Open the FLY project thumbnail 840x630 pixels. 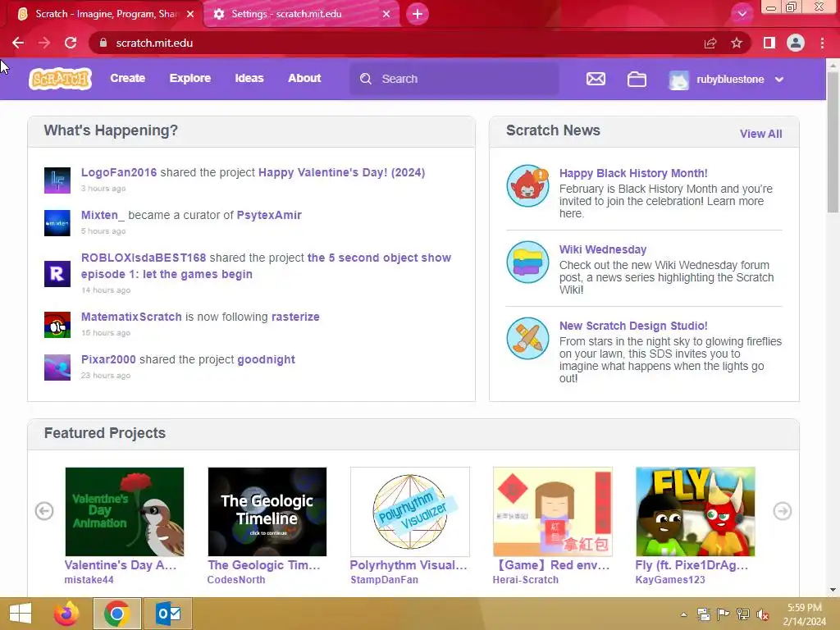696,512
